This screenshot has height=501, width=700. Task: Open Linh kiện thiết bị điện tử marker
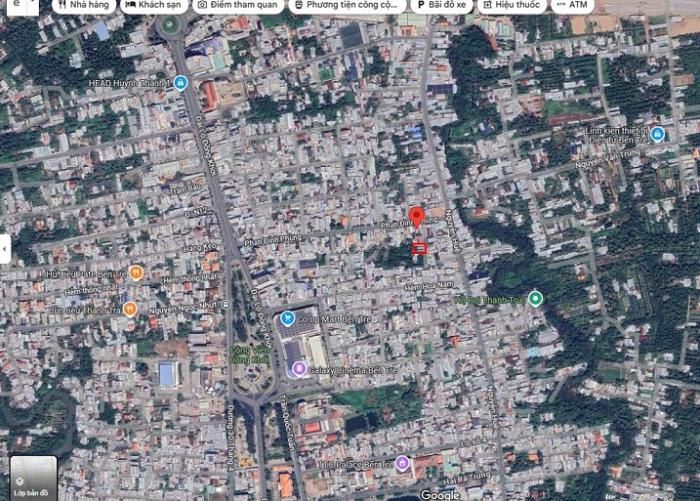(x=657, y=134)
